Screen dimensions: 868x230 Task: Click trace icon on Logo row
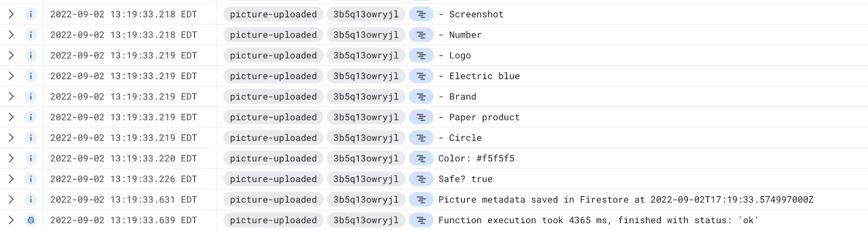421,55
